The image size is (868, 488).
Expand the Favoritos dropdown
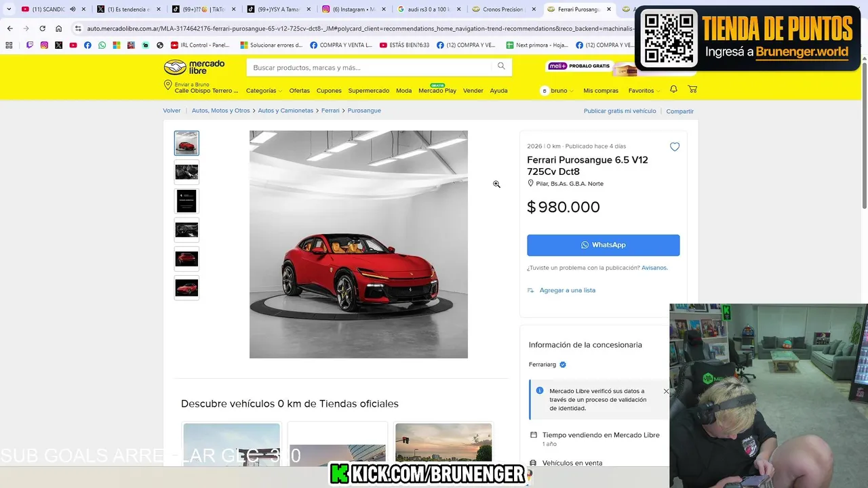point(644,91)
